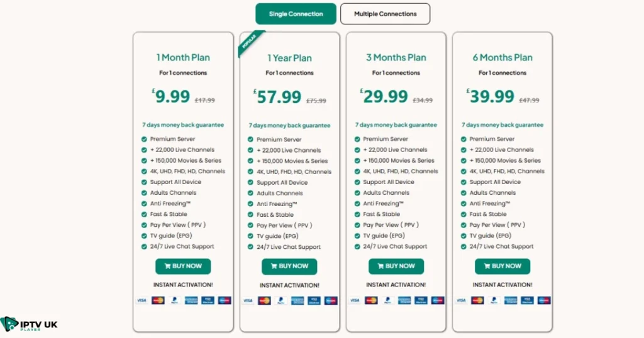Click Buy Now for 3 Months Plan

396,266
